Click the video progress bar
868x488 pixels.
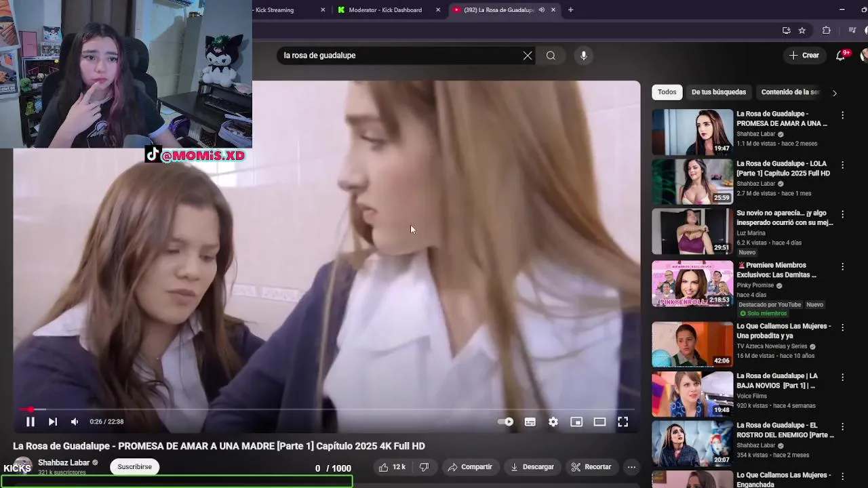pos(326,409)
